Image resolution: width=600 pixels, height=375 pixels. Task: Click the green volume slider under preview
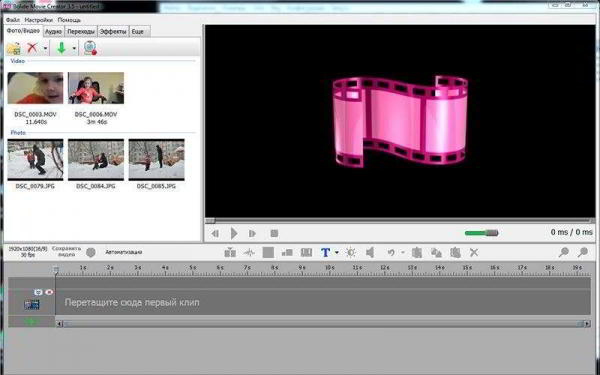click(x=481, y=233)
